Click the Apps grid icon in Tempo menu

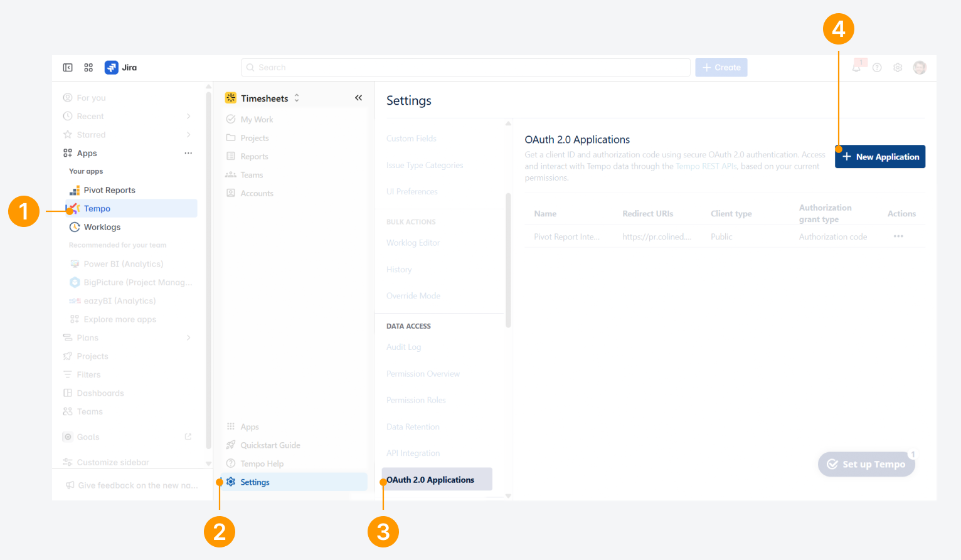click(231, 426)
